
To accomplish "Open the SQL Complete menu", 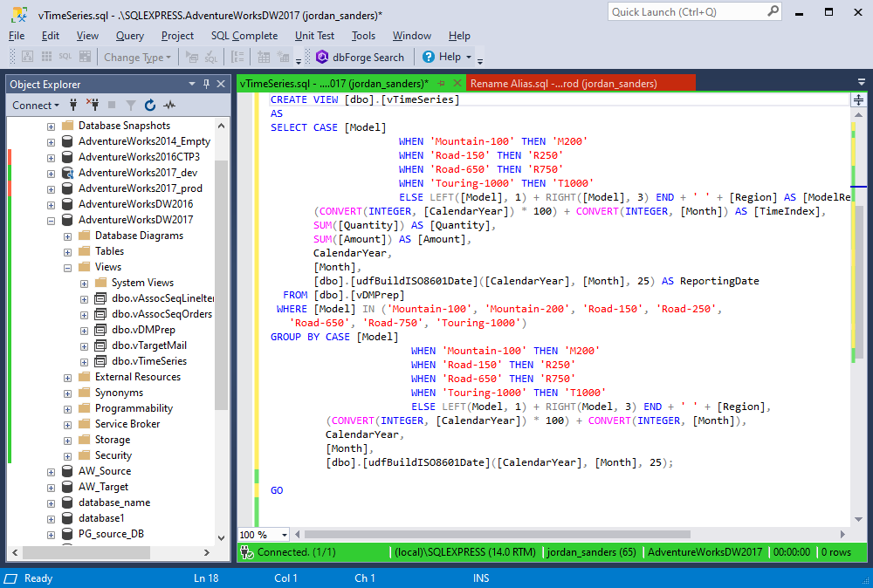I will point(244,36).
